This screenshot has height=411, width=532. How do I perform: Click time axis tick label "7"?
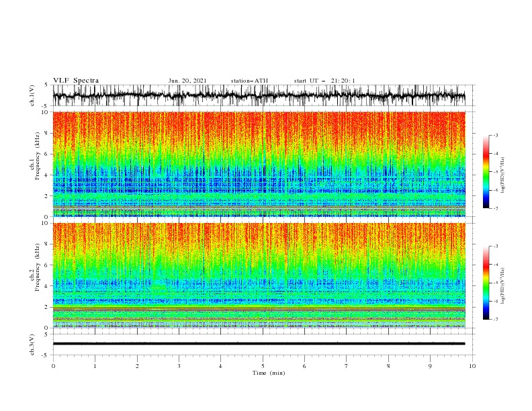(347, 366)
